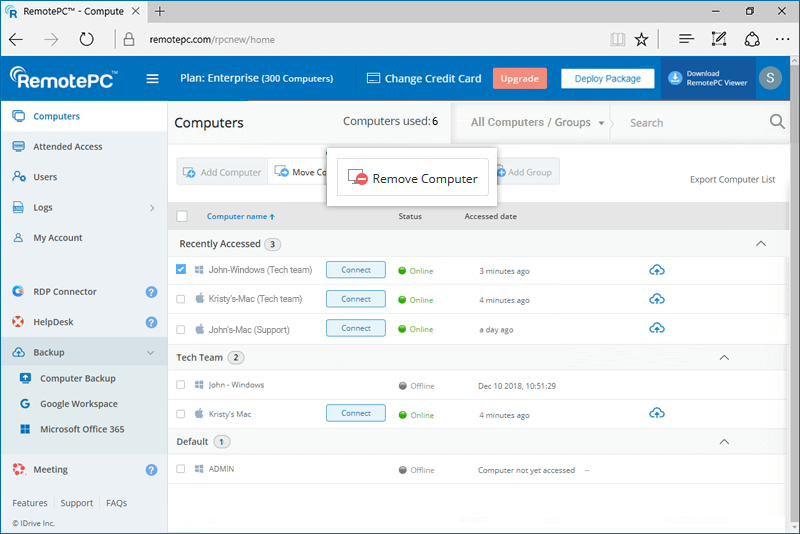Image resolution: width=800 pixels, height=534 pixels.
Task: Open the All Computers / Groups dropdown
Action: tap(538, 123)
